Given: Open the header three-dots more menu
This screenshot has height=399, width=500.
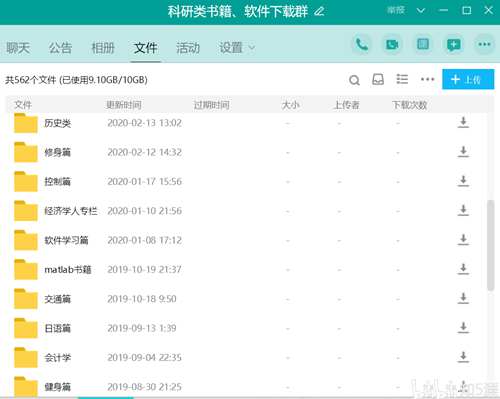Looking at the screenshot, I should pos(484,44).
